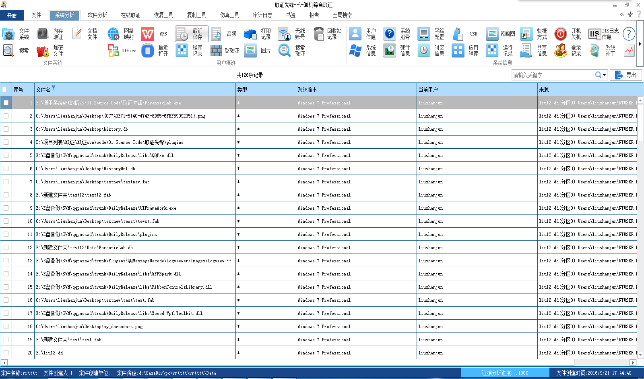
Task: Open the user account portrait icon
Action: [x=355, y=34]
